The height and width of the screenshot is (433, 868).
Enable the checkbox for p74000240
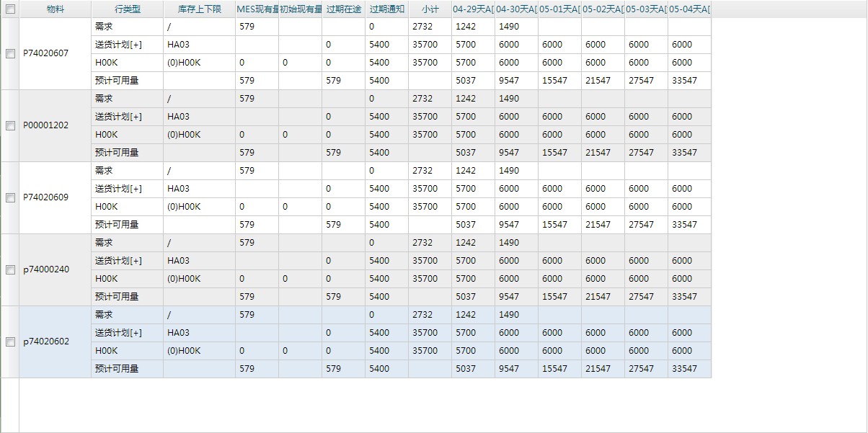tap(10, 269)
